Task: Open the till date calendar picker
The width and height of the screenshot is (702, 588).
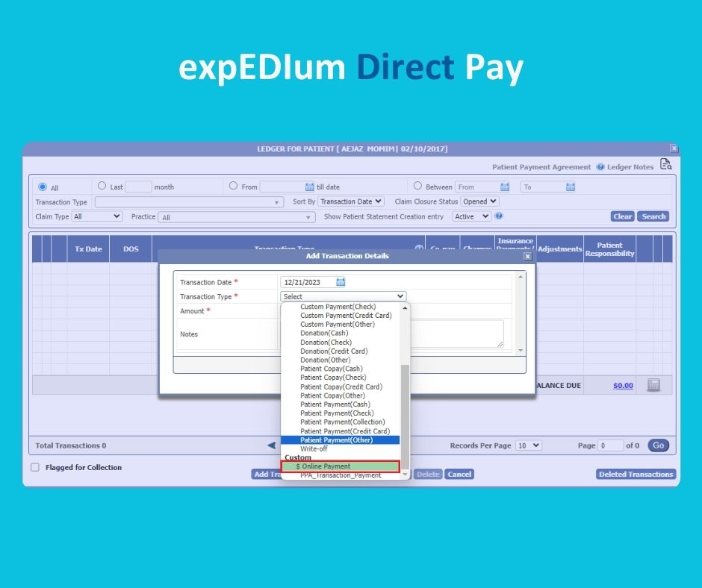Action: [x=308, y=187]
